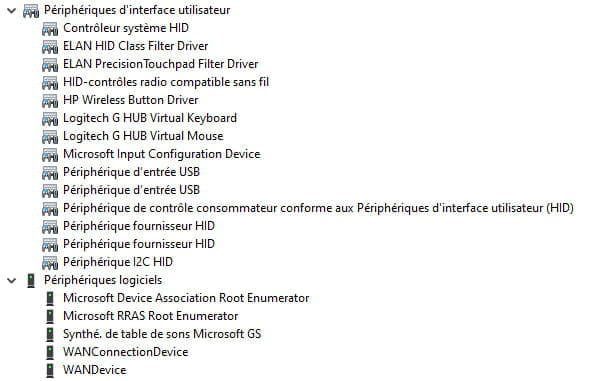The height and width of the screenshot is (381, 594).
Task: Select the WANConnectionDevice entry
Action: (126, 352)
